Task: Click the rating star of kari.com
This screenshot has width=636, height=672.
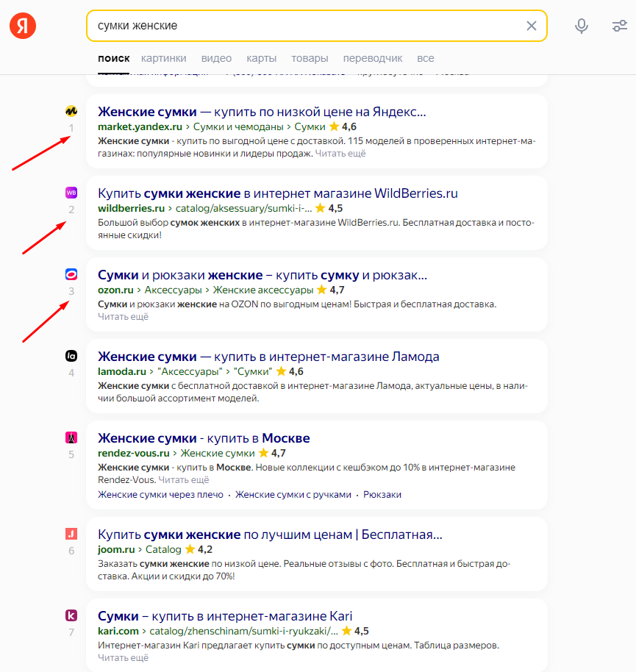Action: coord(347,630)
